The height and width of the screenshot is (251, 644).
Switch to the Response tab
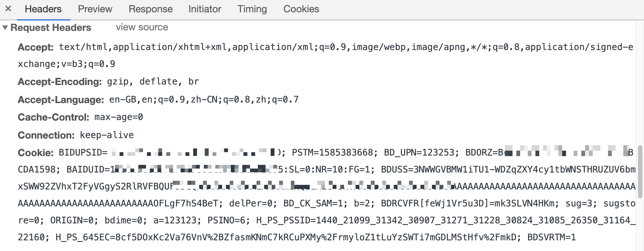[x=151, y=9]
